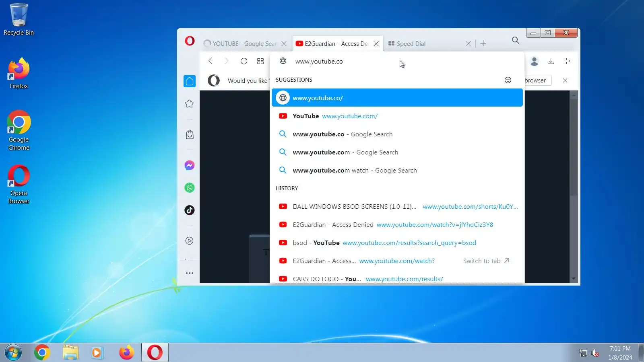Open sidebar setup three-dots menu
Screen dimensions: 644x362
pyautogui.click(x=190, y=273)
